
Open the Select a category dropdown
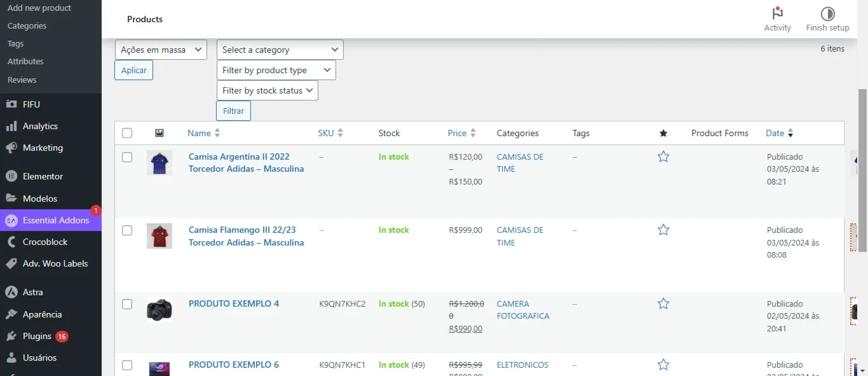(x=280, y=50)
